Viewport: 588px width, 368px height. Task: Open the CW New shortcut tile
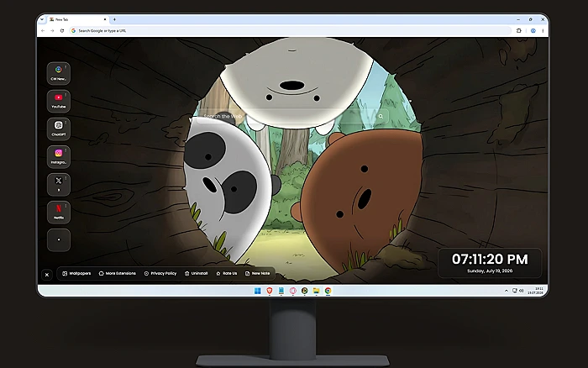click(x=59, y=73)
